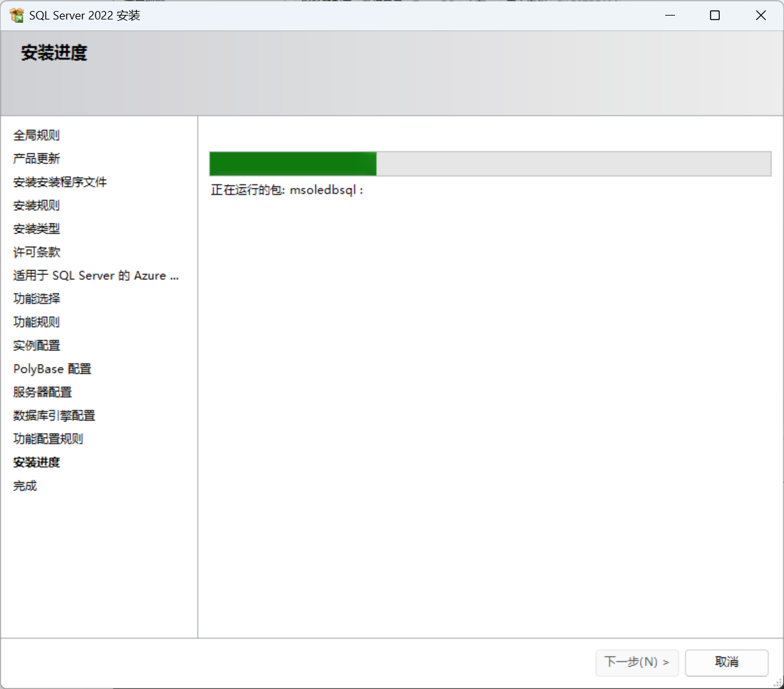Close the SQL Server 2022 setup window
Viewport: 784px width, 689px height.
761,15
